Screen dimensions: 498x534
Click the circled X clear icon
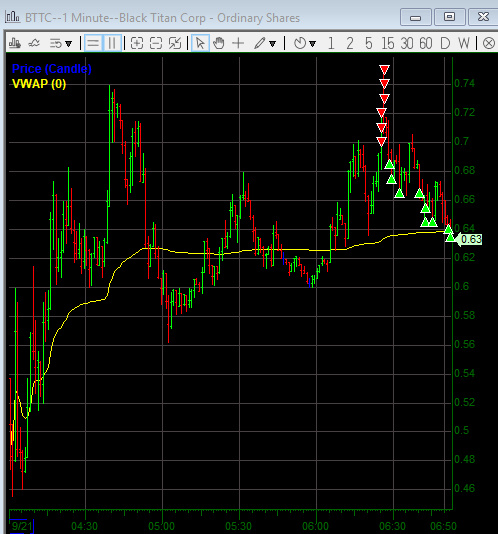coord(489,43)
